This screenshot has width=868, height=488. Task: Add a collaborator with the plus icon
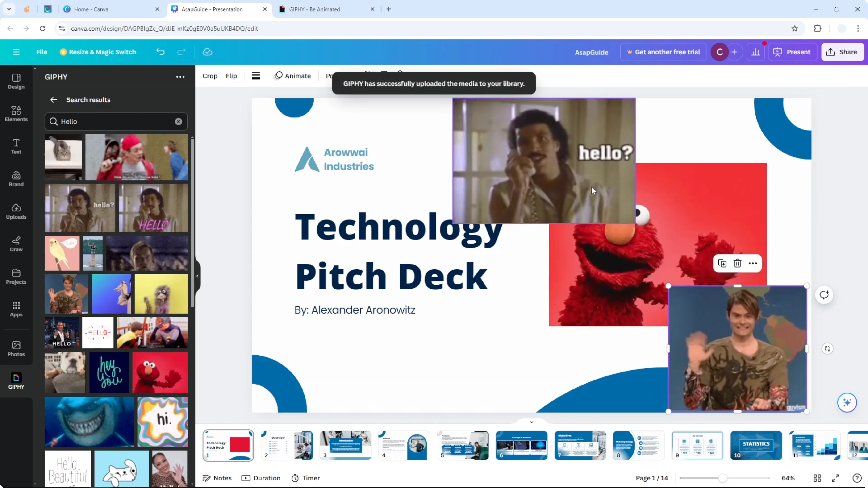[734, 52]
